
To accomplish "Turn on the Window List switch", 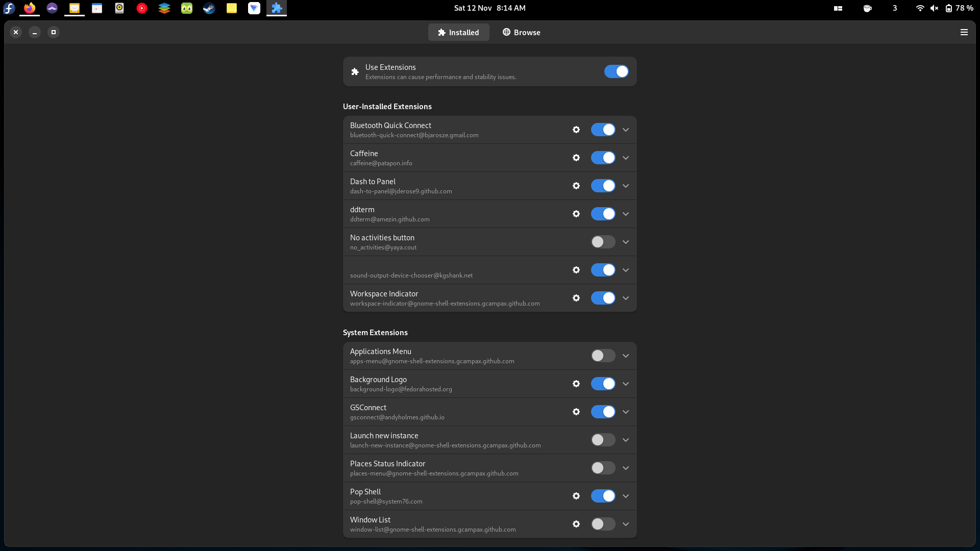I will (603, 524).
